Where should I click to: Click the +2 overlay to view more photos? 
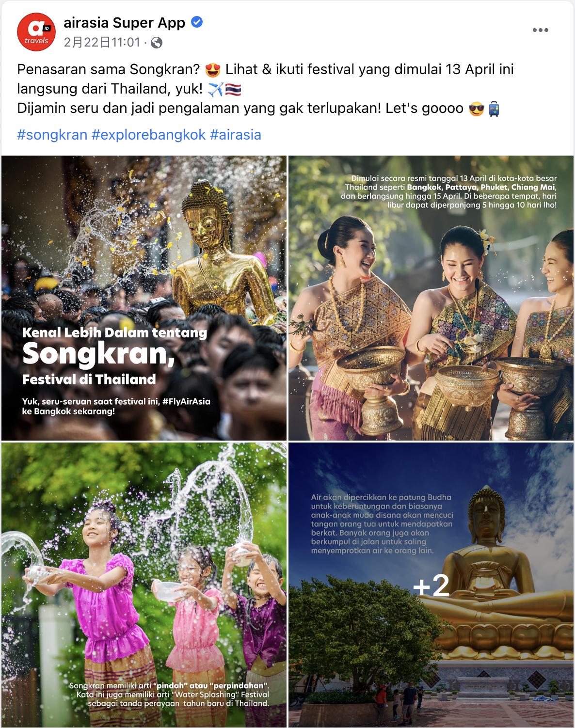click(x=431, y=585)
